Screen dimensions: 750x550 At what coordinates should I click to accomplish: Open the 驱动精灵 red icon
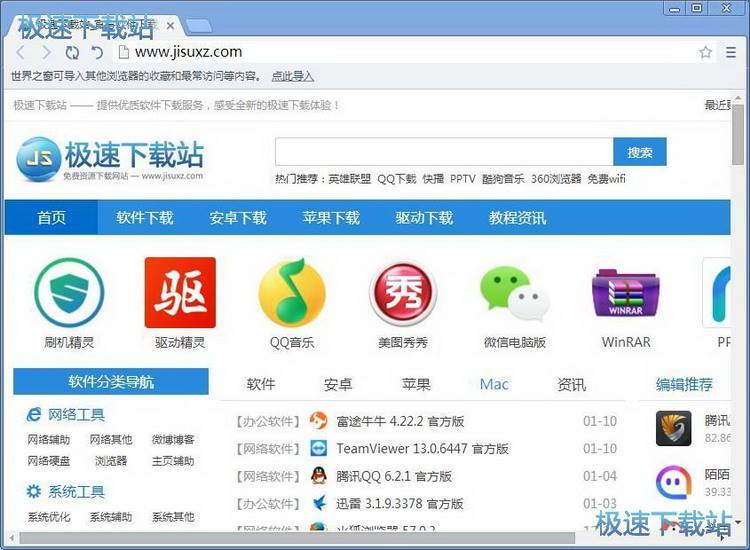[180, 293]
